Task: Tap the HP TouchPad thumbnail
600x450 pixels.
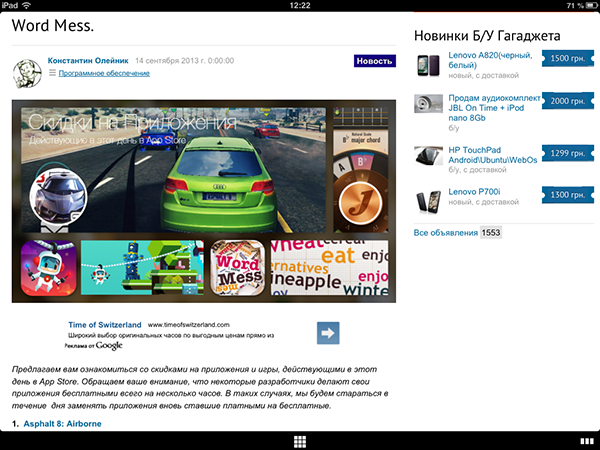Action: 428,155
